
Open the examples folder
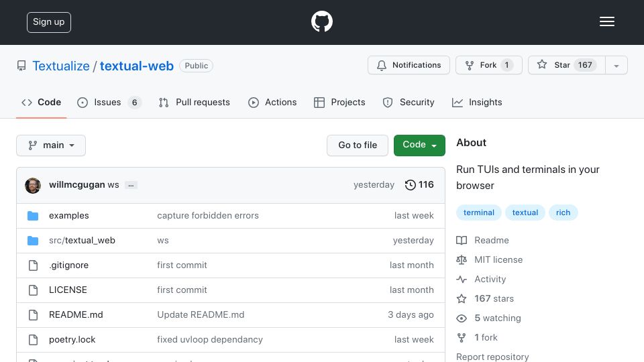[68, 215]
